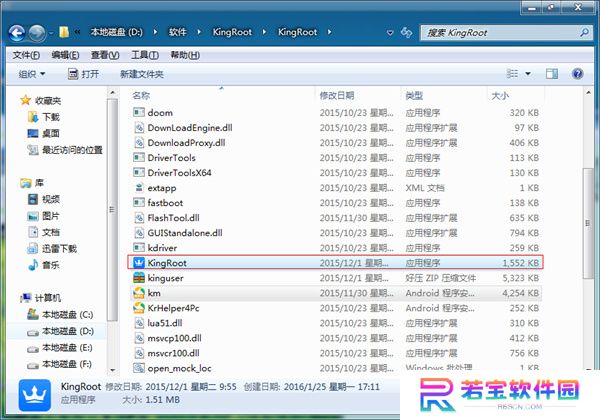
Task: Sort by the 名称 column header
Action: click(141, 95)
